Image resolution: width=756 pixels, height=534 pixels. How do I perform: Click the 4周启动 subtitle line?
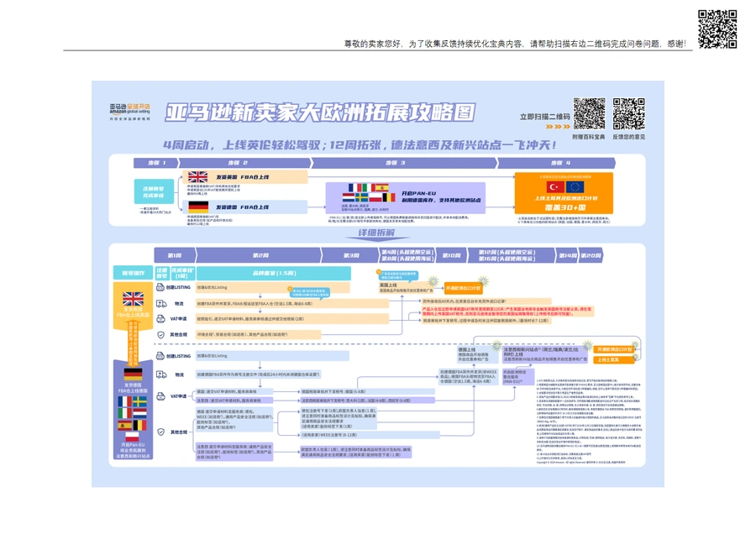coord(360,144)
